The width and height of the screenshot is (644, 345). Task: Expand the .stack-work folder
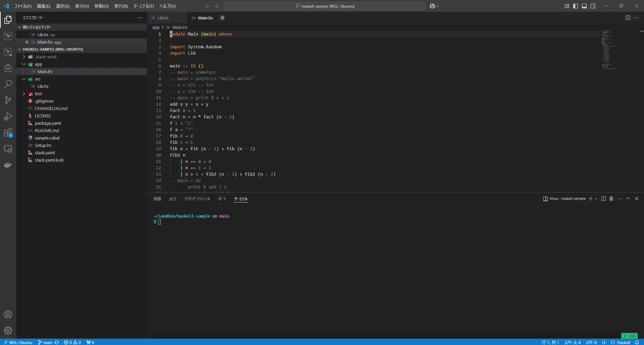(46, 57)
